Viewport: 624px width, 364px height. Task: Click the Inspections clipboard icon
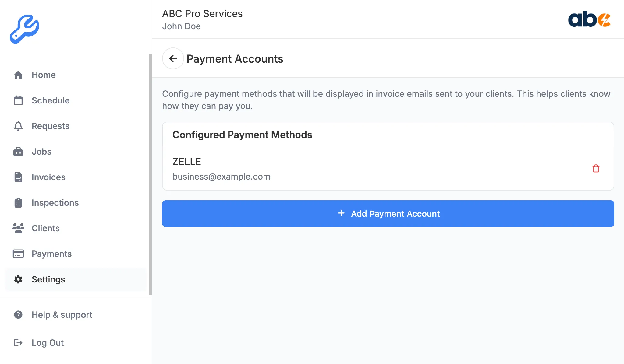tap(18, 203)
